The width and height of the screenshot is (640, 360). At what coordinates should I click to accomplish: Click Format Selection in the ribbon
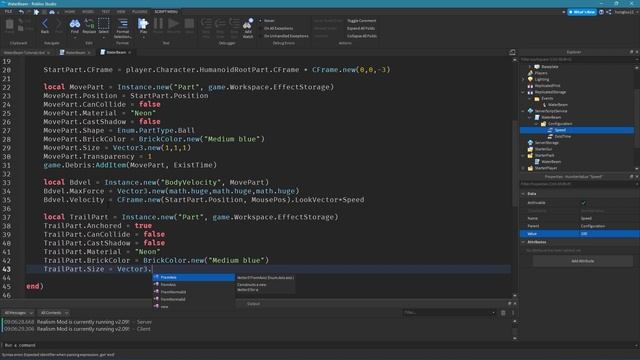[122, 28]
